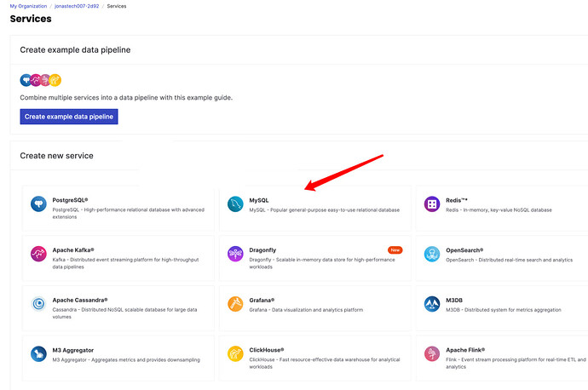The width and height of the screenshot is (588, 390).
Task: Click the M3DB blue logo icon
Action: 431,303
